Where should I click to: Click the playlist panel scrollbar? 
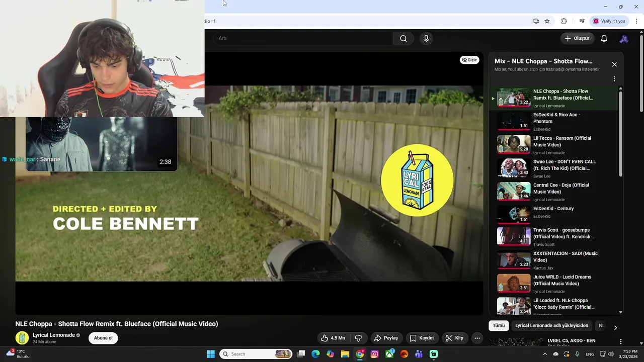(620, 133)
